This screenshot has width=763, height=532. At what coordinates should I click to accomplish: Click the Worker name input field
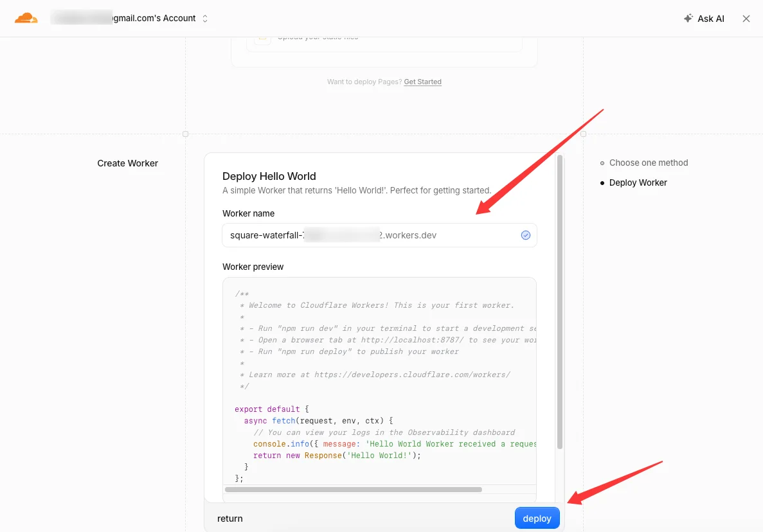click(x=379, y=235)
